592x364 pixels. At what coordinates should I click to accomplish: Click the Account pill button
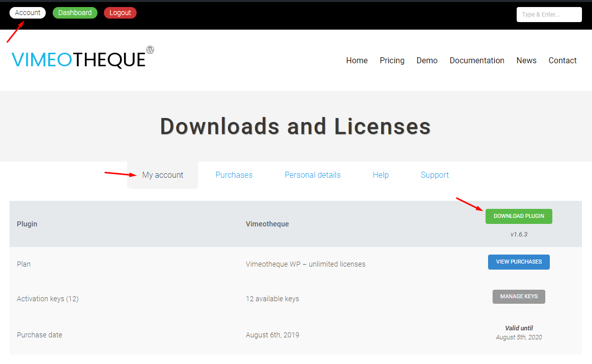tap(28, 13)
